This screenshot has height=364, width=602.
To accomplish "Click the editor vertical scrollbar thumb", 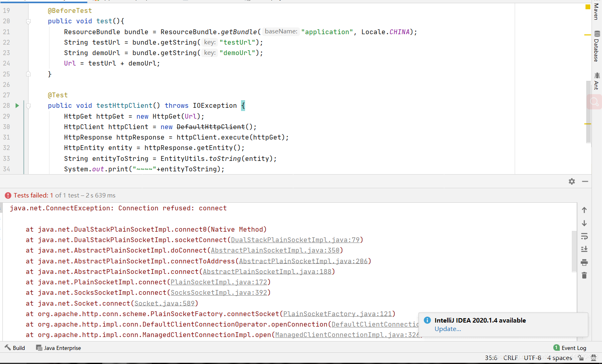I will (x=589, y=111).
